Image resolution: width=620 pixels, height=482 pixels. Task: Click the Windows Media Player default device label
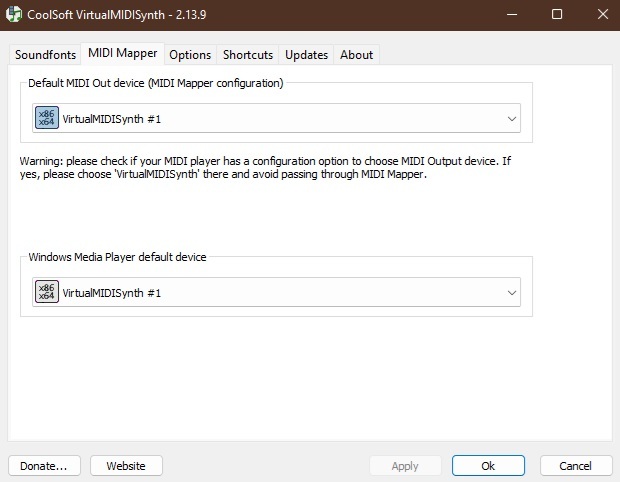tap(117, 257)
